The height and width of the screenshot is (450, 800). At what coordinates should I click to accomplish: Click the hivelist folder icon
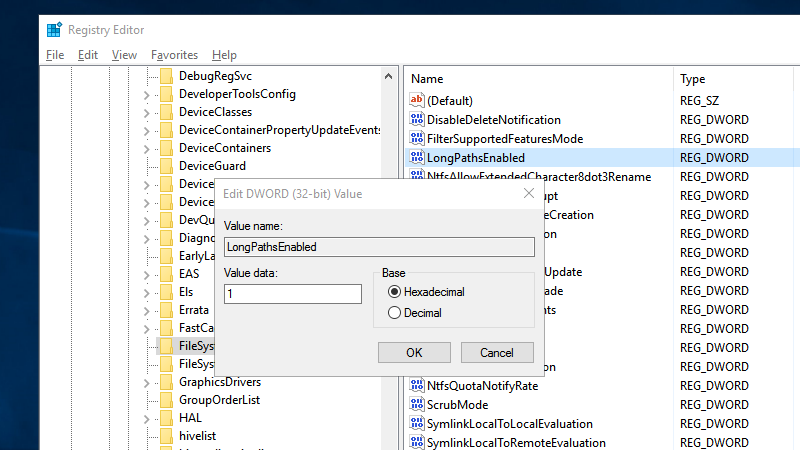click(x=166, y=436)
